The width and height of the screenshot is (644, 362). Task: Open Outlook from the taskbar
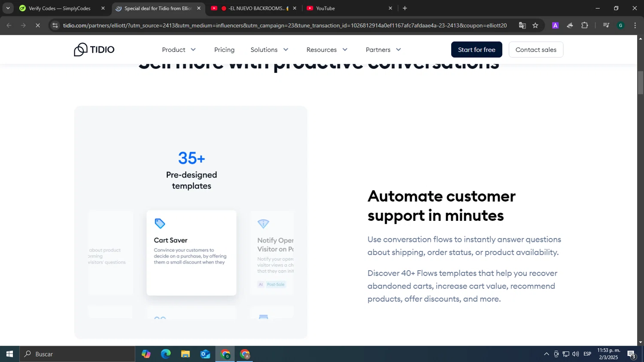[x=205, y=354]
